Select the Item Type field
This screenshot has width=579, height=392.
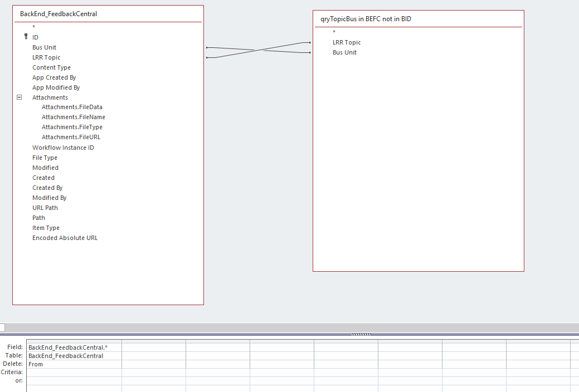(x=46, y=228)
